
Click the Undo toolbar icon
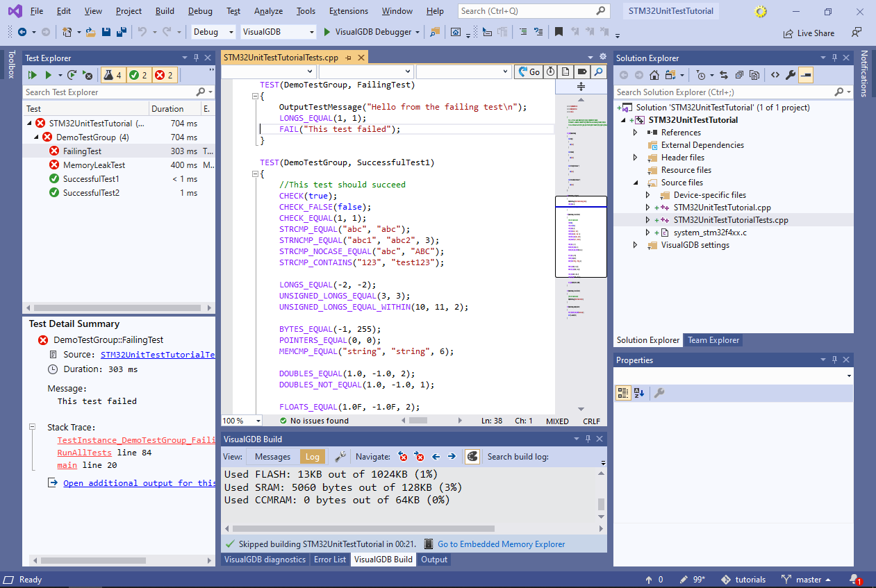[142, 32]
